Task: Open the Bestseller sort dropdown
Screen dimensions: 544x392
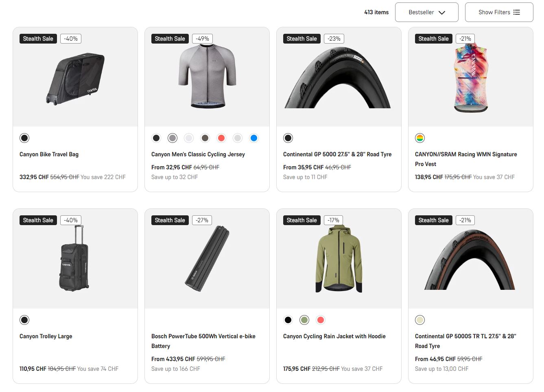Action: click(426, 12)
